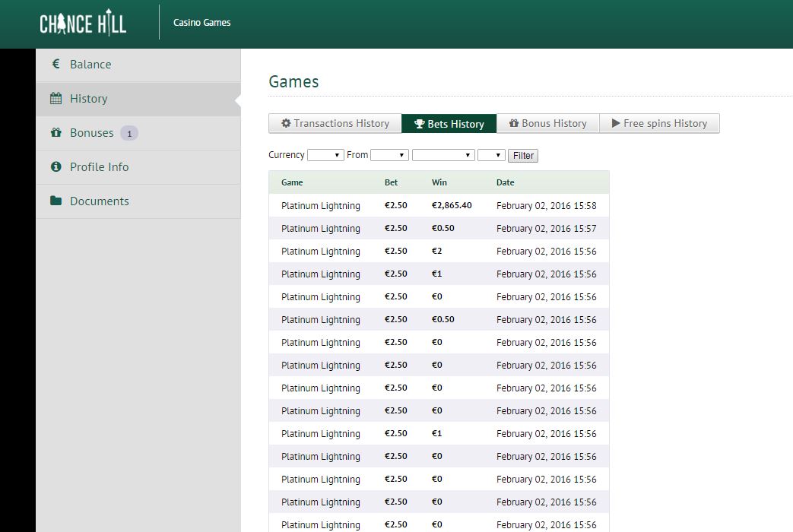Open Balance in the sidebar

[138, 65]
